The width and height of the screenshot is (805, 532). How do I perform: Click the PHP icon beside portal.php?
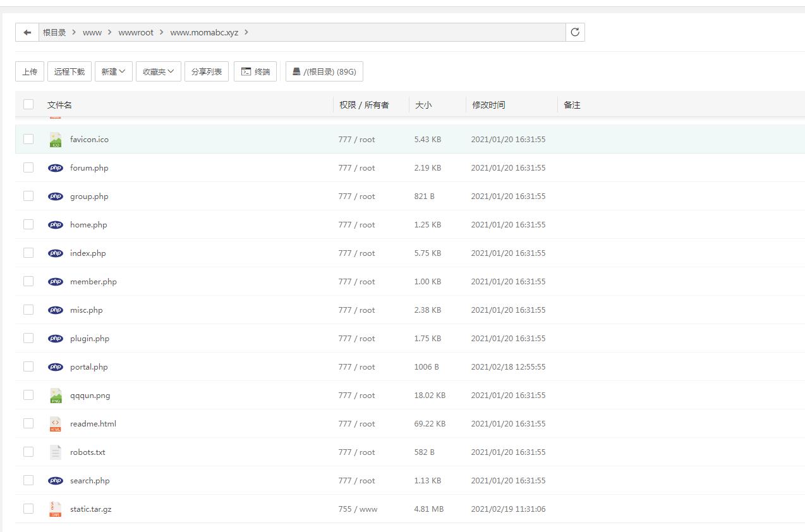coord(56,367)
